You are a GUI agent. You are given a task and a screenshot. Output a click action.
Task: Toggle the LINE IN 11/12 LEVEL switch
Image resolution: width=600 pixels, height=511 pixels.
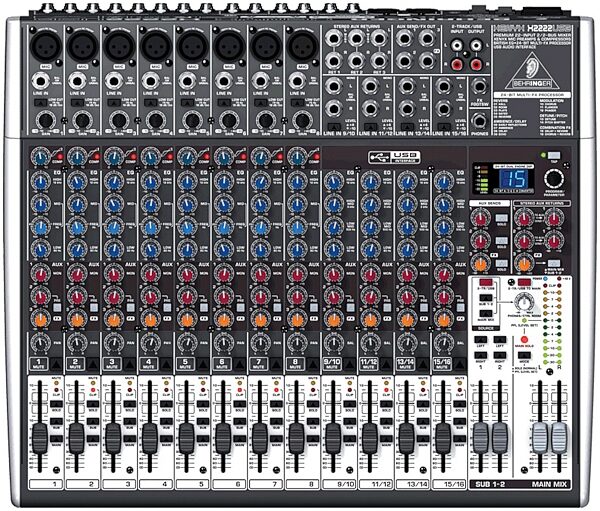371,126
